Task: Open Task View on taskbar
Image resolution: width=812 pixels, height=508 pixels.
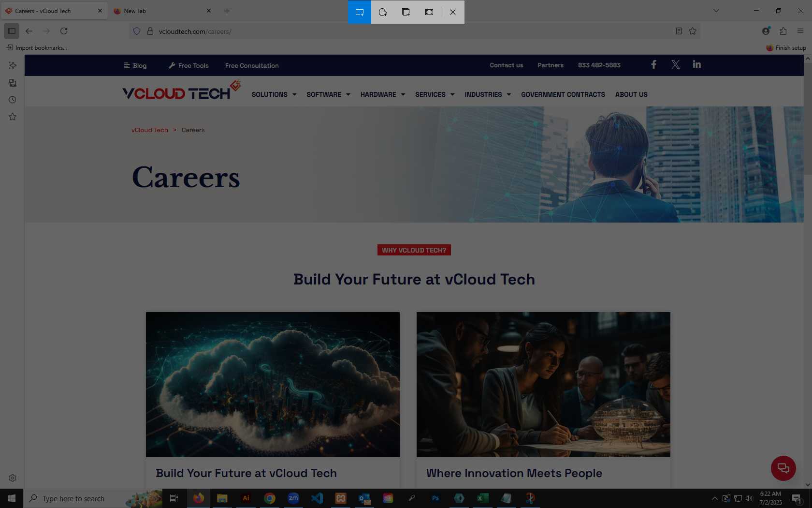Action: 174,498
